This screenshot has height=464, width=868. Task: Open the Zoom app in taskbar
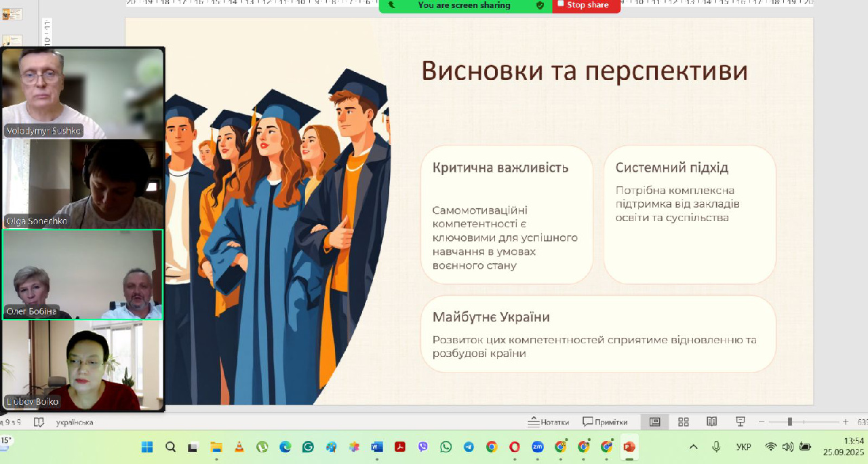tap(538, 447)
